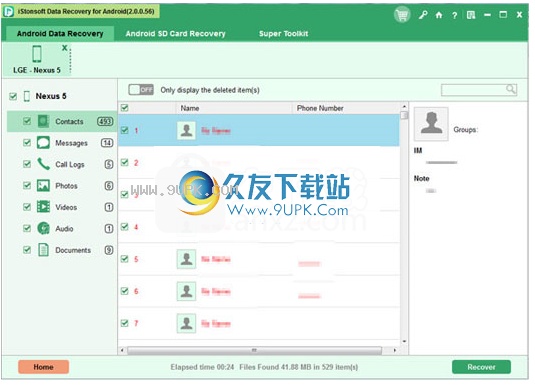Uncheck the Audio checkbox
Image resolution: width=535 pixels, height=386 pixels.
click(x=27, y=228)
